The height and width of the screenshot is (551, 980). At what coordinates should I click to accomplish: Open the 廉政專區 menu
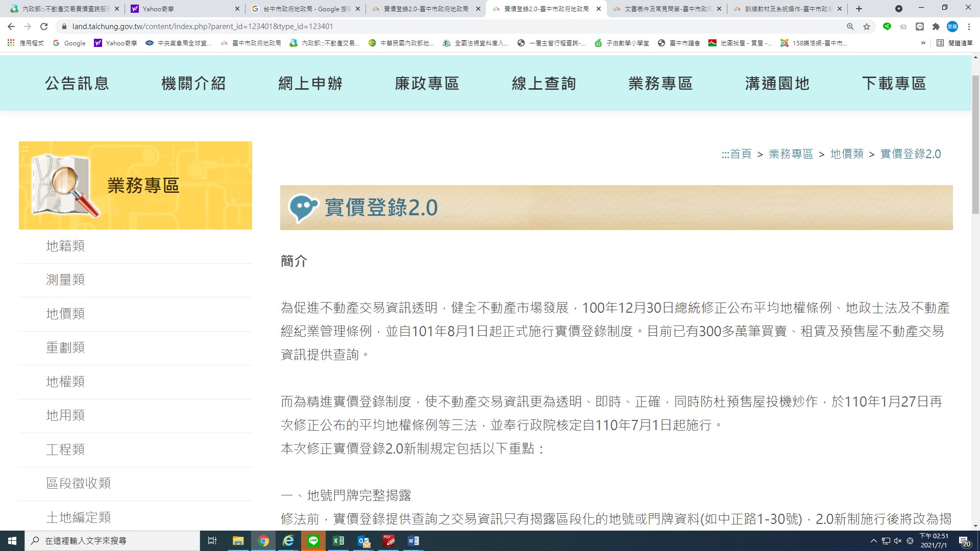tap(427, 83)
